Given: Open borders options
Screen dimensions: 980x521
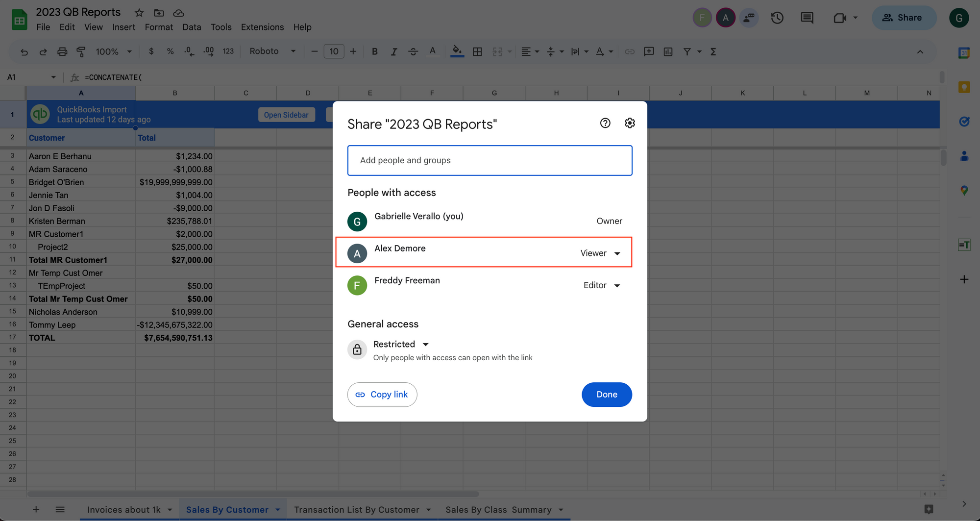Looking at the screenshot, I should click(x=477, y=51).
